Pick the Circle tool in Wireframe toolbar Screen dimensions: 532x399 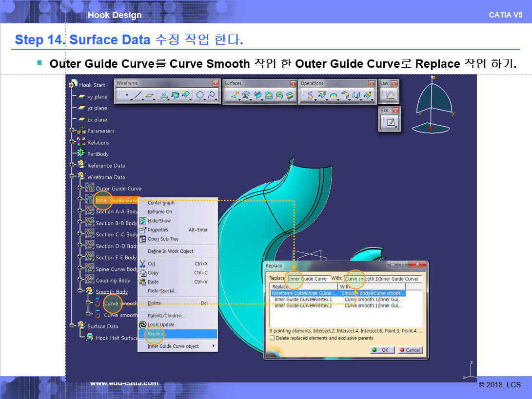[200, 96]
